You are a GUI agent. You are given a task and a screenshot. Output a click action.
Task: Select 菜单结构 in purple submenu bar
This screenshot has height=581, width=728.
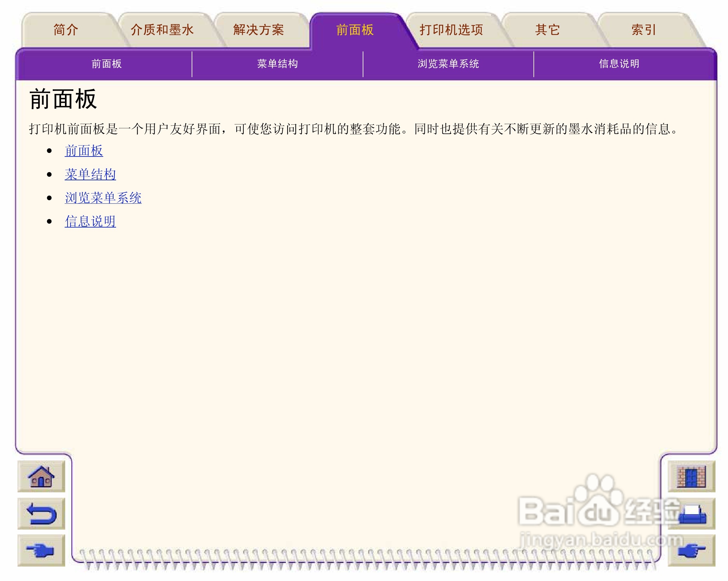click(277, 64)
